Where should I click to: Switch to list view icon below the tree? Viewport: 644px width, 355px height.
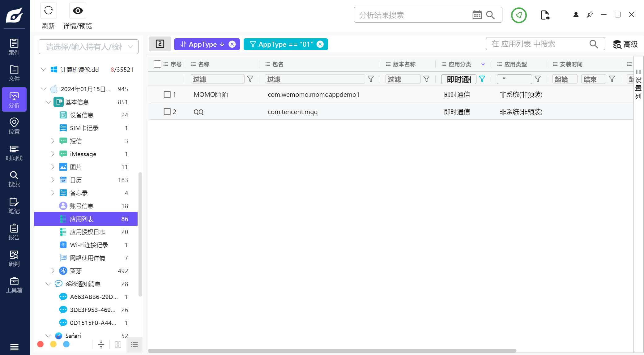(x=134, y=344)
